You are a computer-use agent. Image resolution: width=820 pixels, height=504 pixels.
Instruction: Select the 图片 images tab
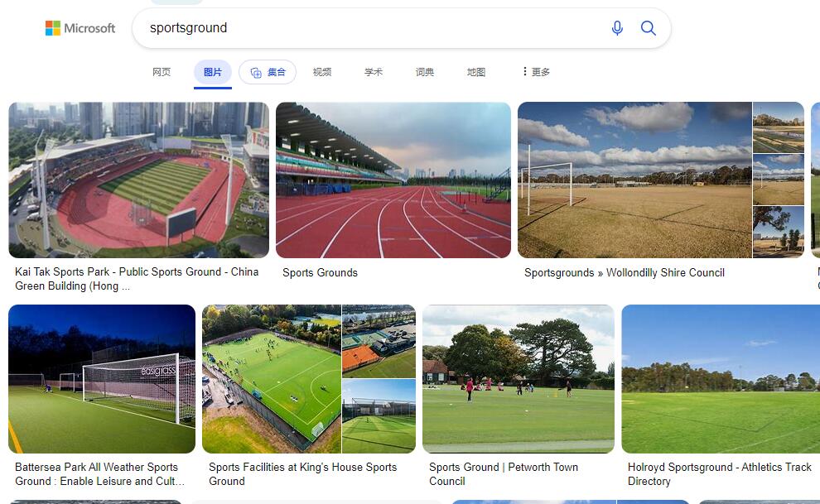[x=213, y=72]
